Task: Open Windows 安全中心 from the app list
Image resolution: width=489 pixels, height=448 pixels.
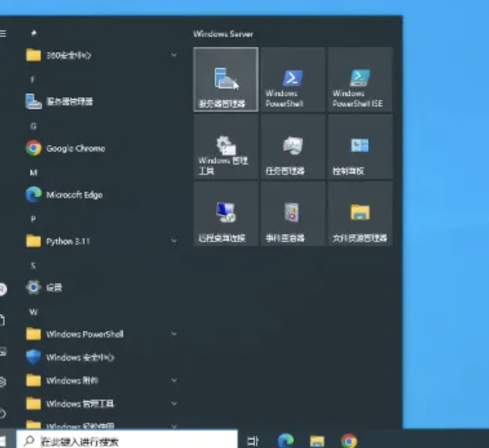Action: coord(101,357)
